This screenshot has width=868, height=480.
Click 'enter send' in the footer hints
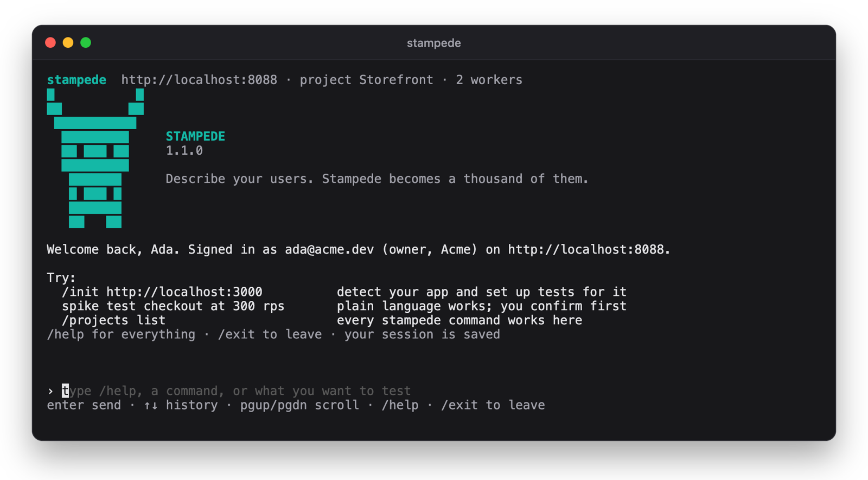click(84, 405)
